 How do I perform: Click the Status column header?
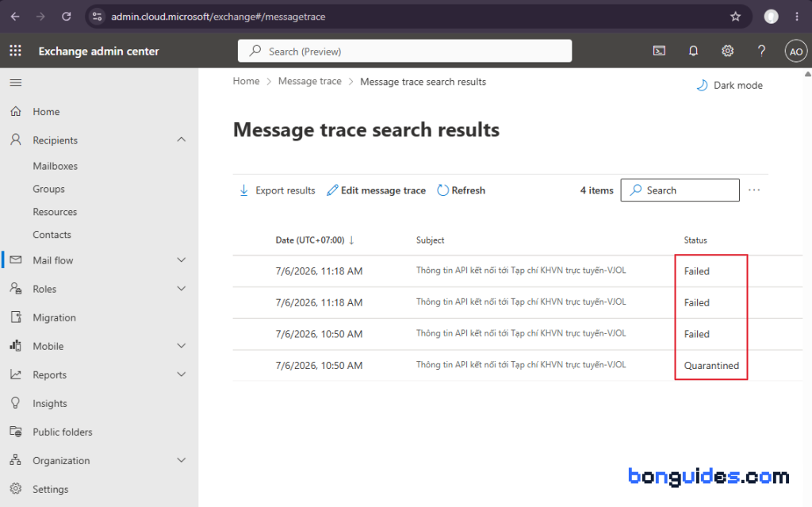click(695, 240)
